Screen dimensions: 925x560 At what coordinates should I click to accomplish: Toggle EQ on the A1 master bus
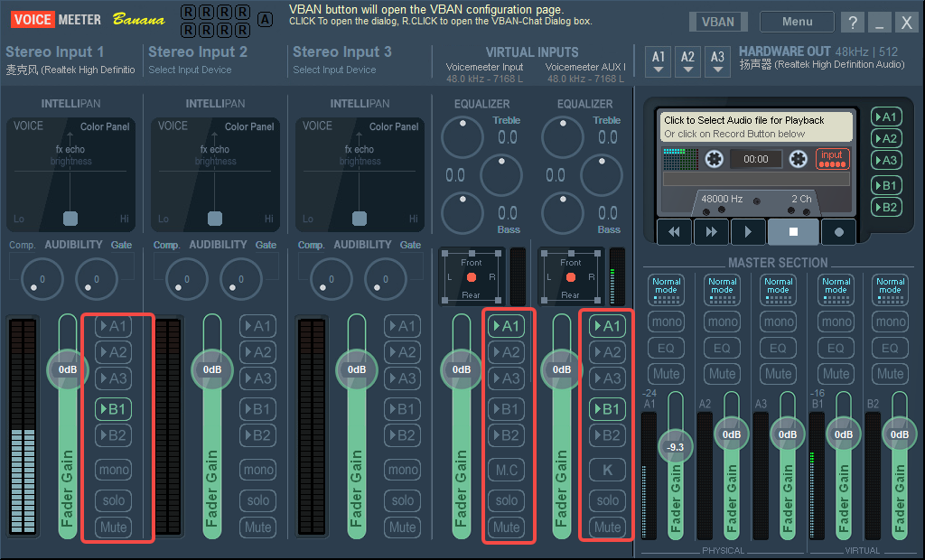pyautogui.click(x=666, y=348)
